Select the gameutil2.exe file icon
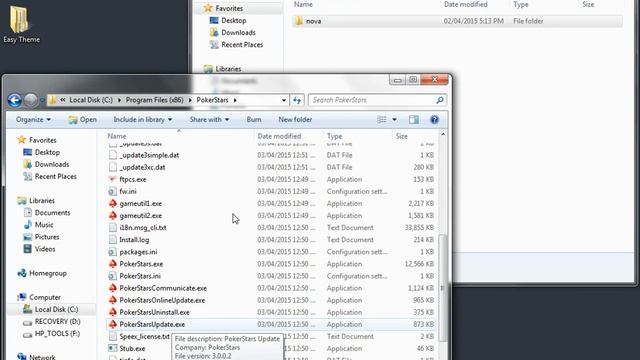The image size is (640, 360). pyautogui.click(x=113, y=216)
